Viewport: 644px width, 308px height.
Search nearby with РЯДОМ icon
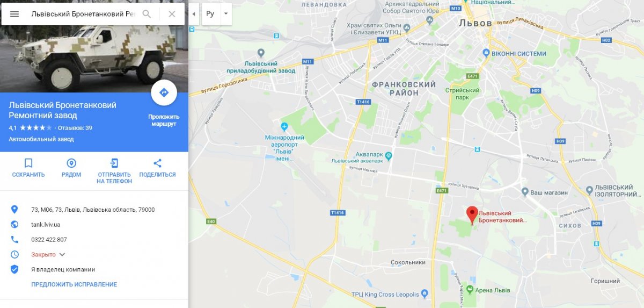pos(71,168)
